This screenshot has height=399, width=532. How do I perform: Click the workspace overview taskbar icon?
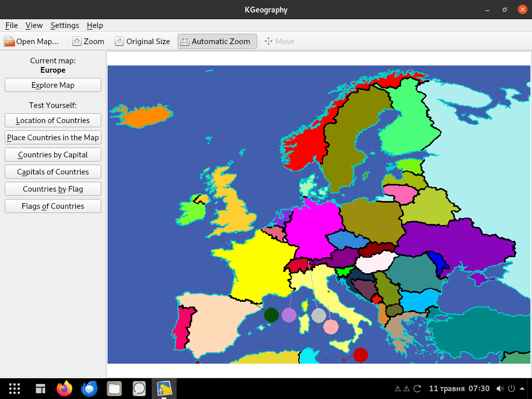(41, 389)
